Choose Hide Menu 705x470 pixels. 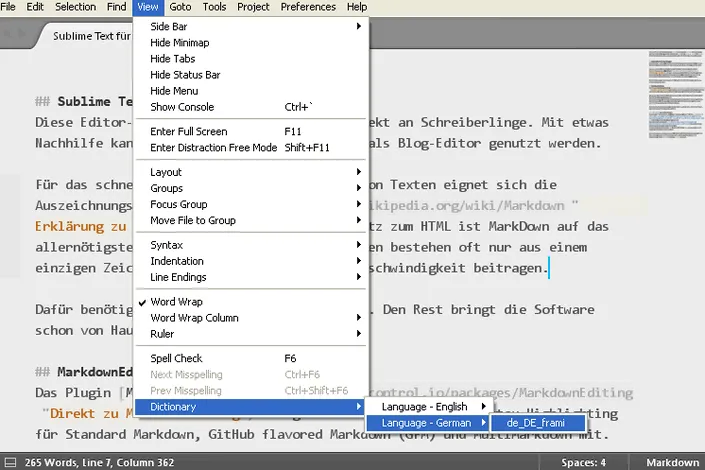[251, 91]
